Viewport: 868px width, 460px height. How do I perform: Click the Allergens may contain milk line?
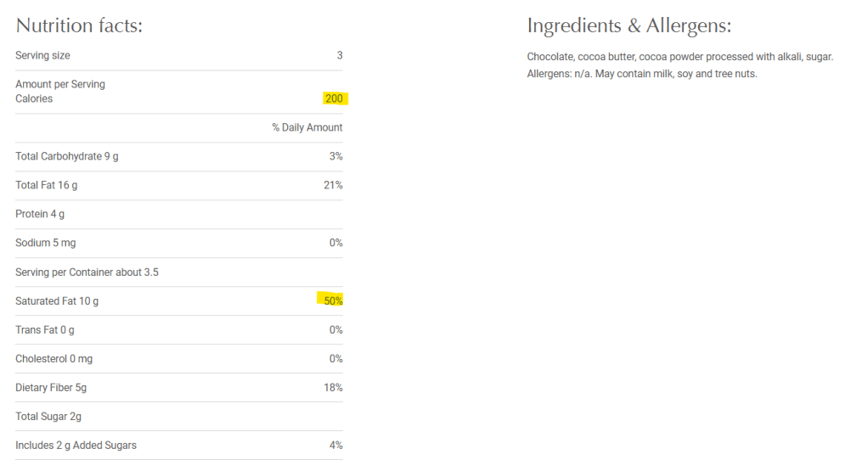(x=641, y=74)
